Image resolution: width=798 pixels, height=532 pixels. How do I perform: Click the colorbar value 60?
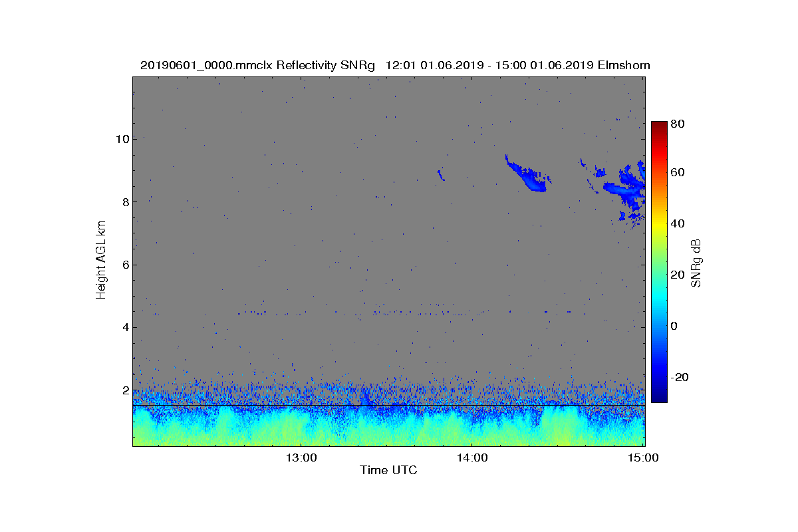pos(679,173)
